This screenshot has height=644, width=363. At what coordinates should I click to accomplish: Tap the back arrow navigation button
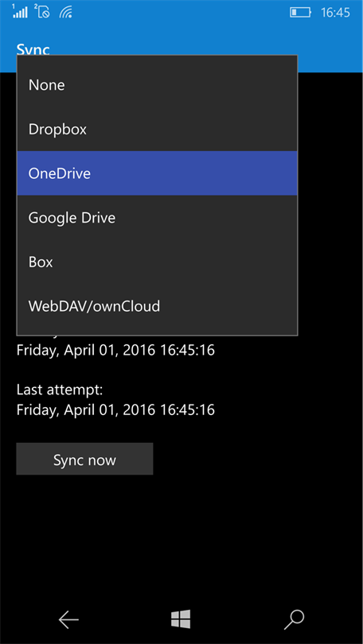coord(68,619)
